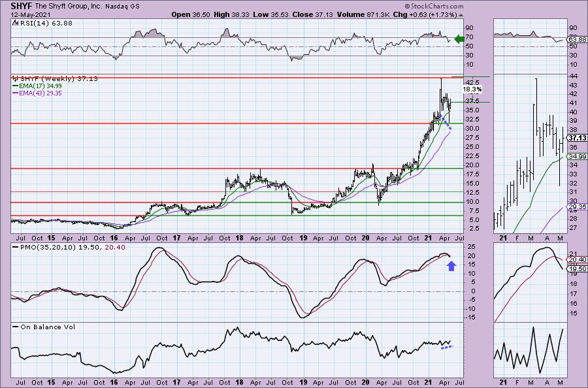
Task: Click the SHYF (Weekly) 37.13 legend label
Action: coord(59,79)
